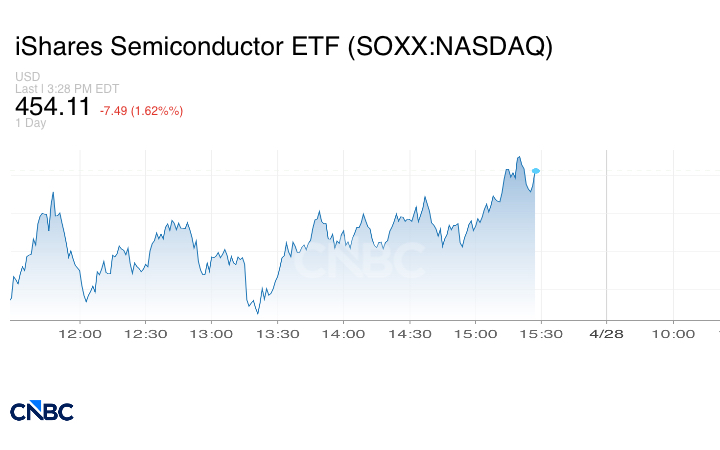Click the vertical 4/28 day separator line
The image size is (720, 450).
coord(607,240)
